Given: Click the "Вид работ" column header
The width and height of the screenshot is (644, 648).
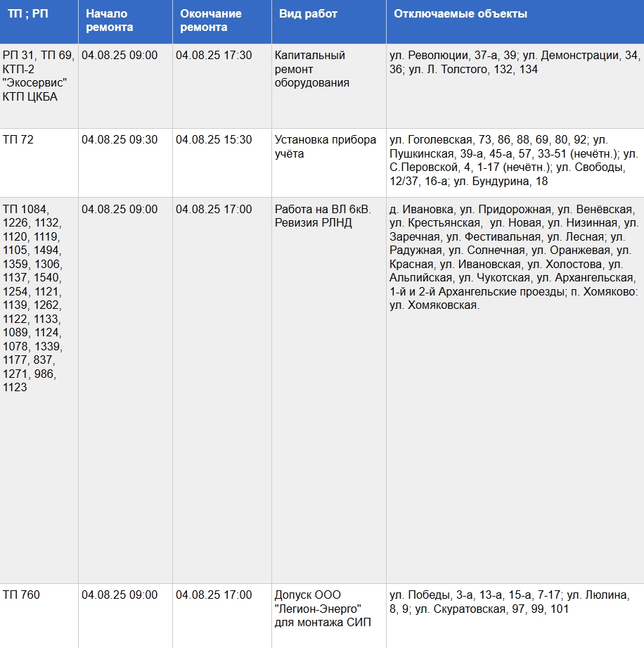Looking at the screenshot, I should [x=308, y=15].
